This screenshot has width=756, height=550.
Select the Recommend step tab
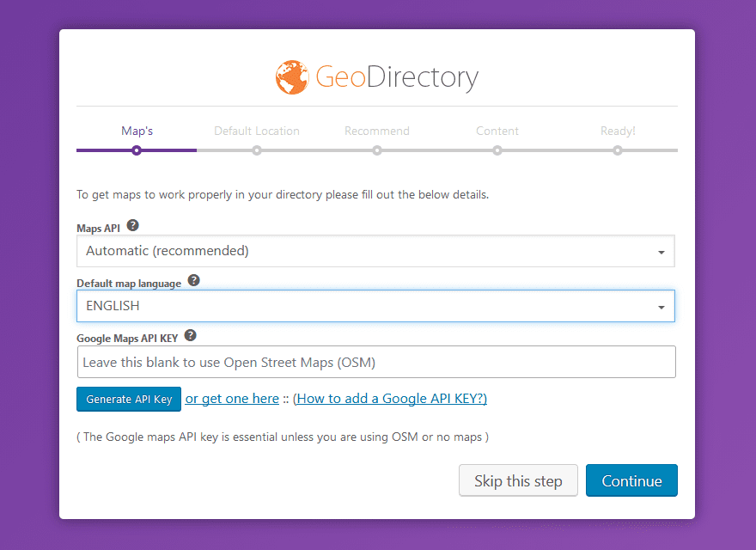click(377, 131)
